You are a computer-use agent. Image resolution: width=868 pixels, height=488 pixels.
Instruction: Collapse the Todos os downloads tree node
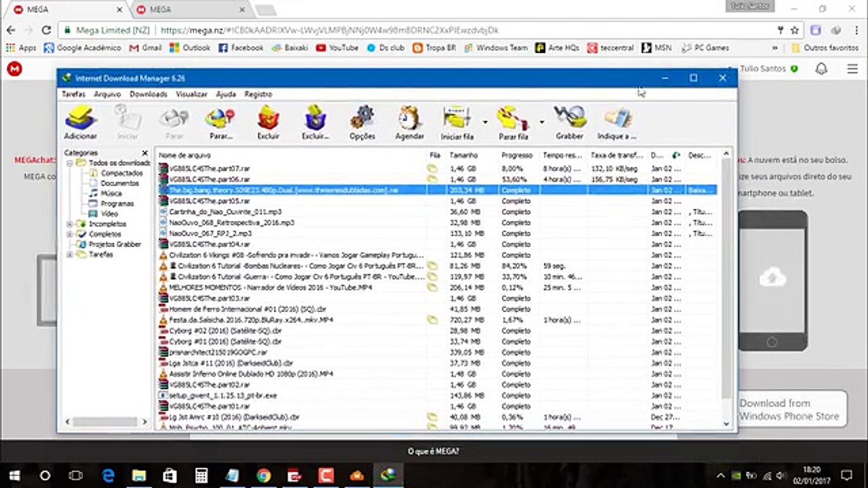point(70,163)
